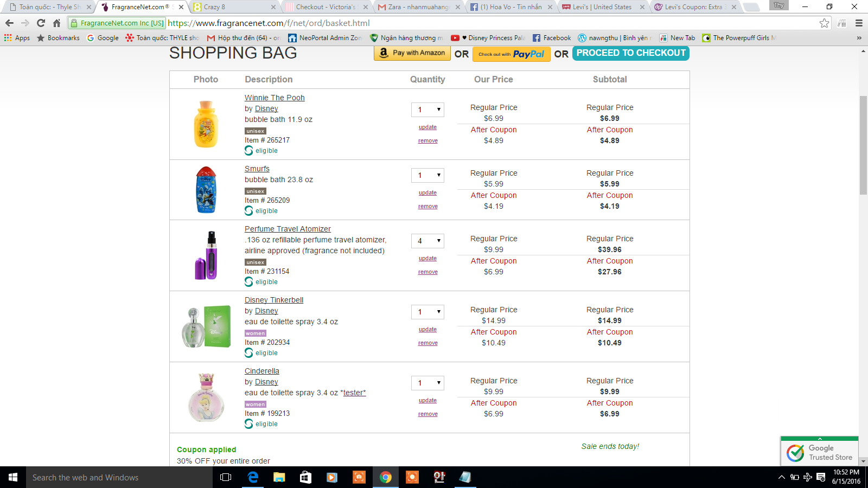Open the Disney Tinkerbell product link
This screenshot has height=488, width=868.
coord(273,300)
